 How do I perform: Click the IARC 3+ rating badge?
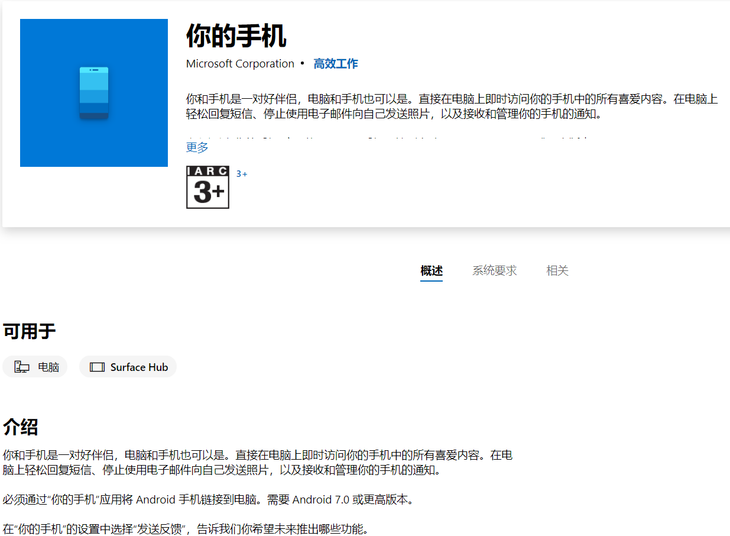point(208,187)
